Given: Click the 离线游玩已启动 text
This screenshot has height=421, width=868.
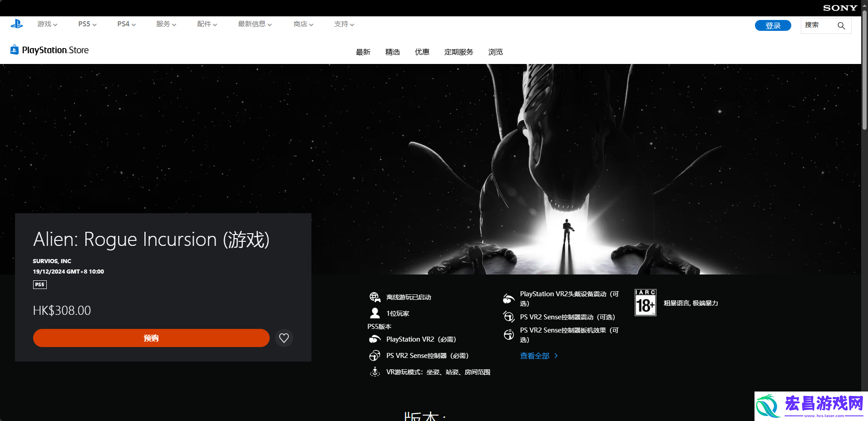Looking at the screenshot, I should point(409,297).
